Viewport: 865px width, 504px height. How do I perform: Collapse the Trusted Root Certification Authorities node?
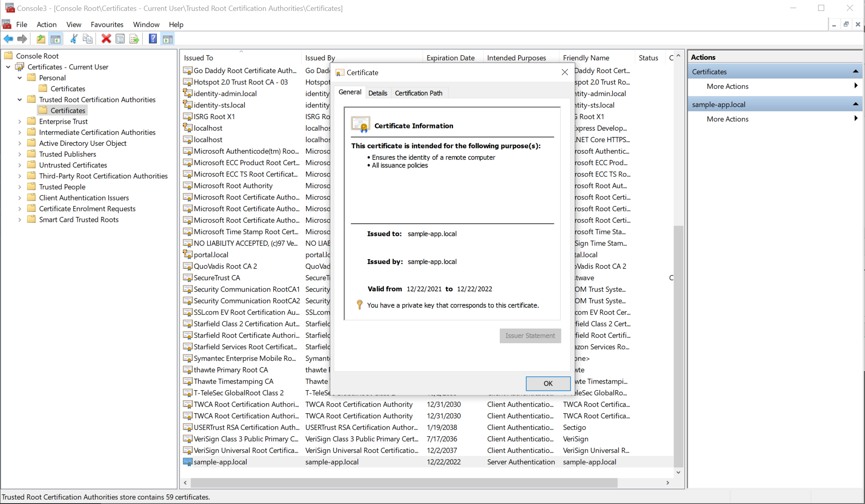coord(20,99)
